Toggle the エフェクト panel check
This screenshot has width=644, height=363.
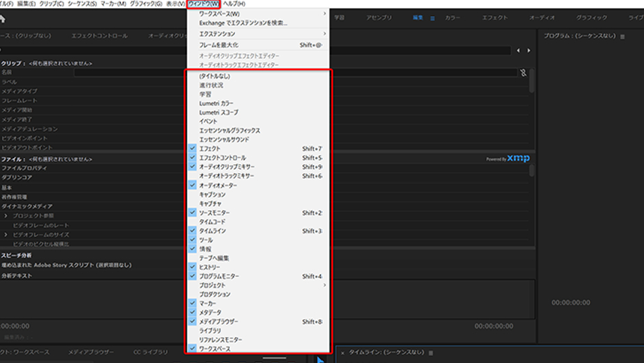(193, 148)
